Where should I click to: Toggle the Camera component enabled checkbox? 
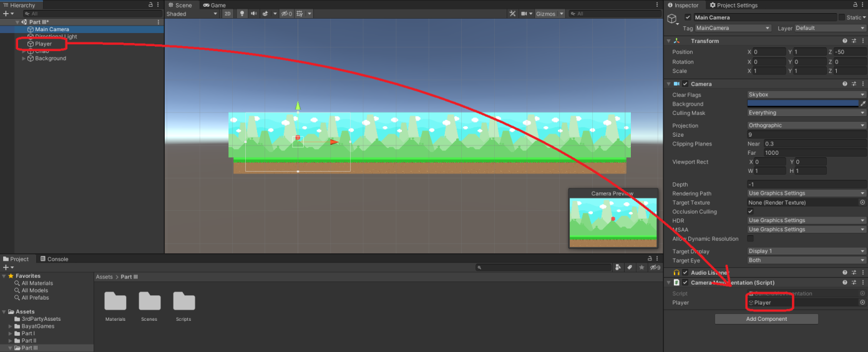coord(685,84)
